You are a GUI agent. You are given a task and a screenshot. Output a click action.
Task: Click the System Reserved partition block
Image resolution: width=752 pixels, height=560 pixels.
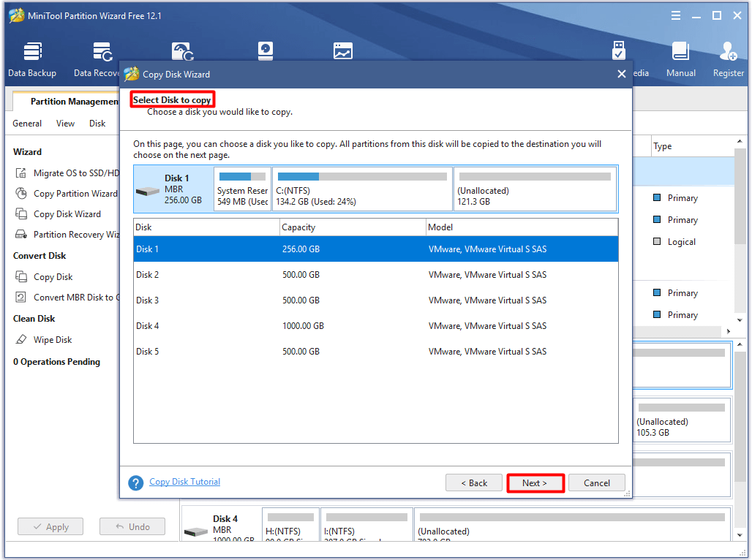point(243,189)
